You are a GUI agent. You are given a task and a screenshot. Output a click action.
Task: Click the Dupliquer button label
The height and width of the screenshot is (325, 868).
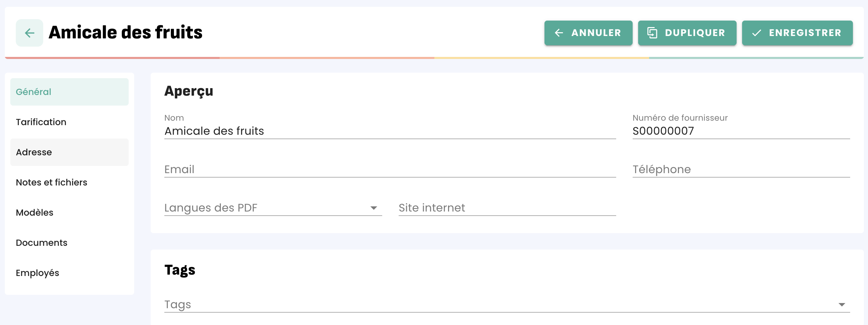pyautogui.click(x=695, y=33)
